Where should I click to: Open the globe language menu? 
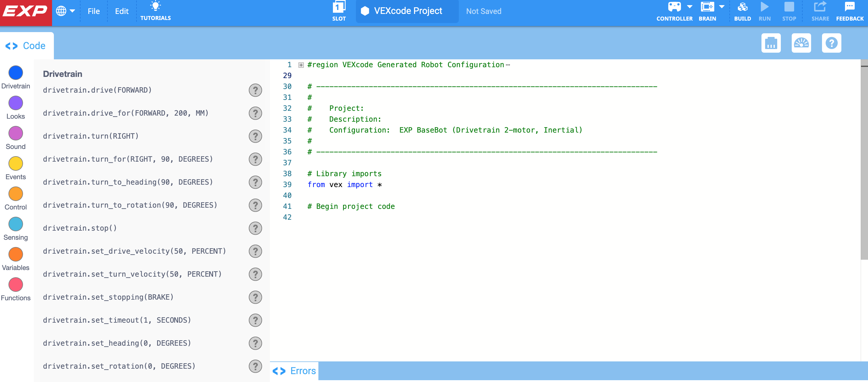tap(65, 11)
